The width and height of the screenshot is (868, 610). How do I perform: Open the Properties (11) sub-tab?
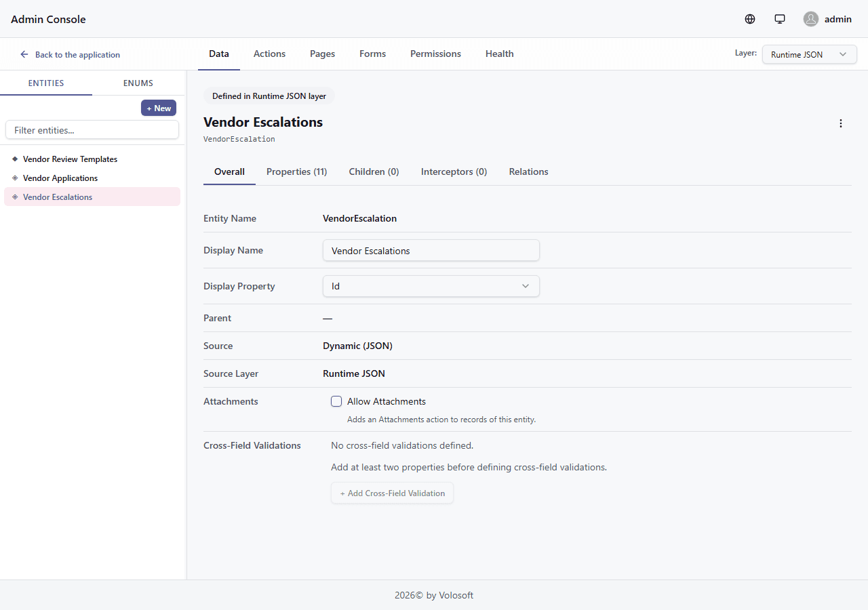click(297, 171)
